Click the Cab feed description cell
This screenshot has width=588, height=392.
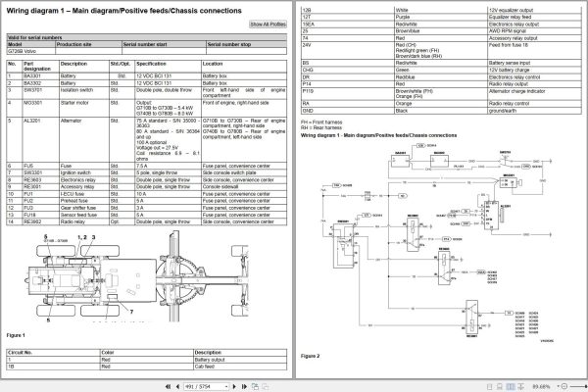click(240, 367)
